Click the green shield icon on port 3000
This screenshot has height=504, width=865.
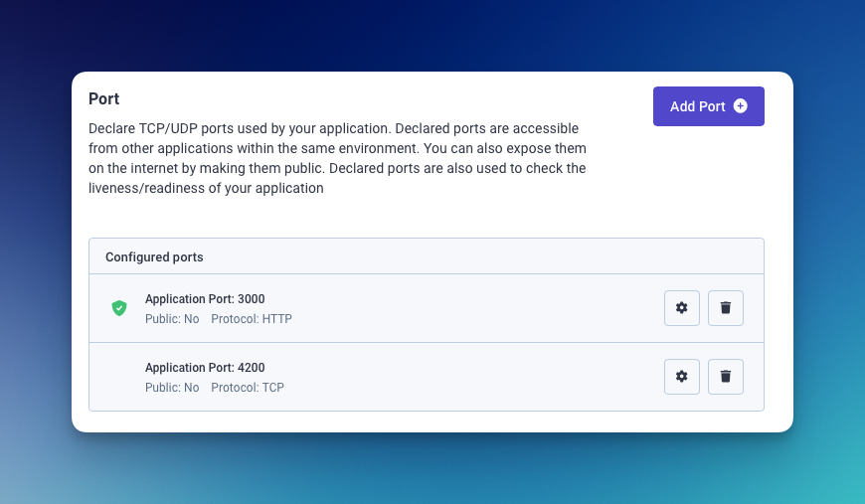(x=119, y=308)
